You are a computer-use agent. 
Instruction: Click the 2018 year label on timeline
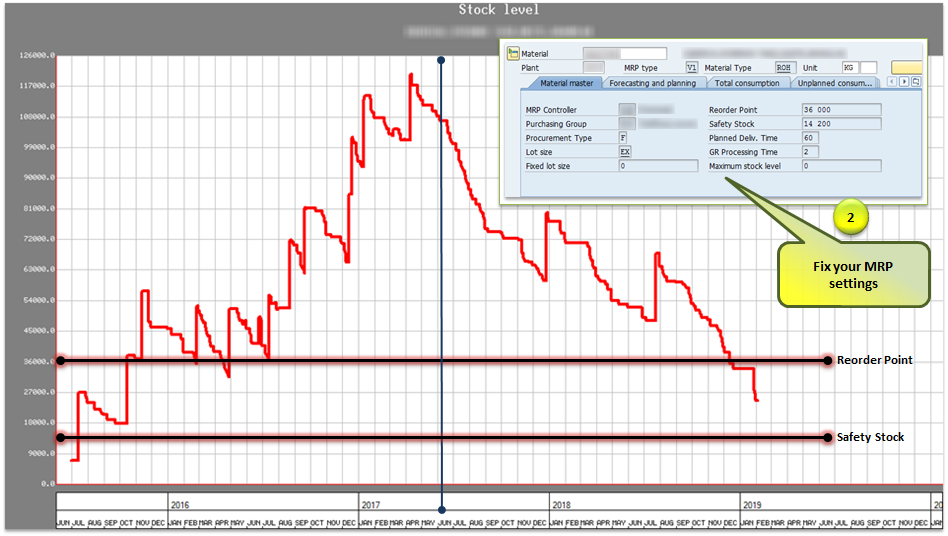click(561, 505)
